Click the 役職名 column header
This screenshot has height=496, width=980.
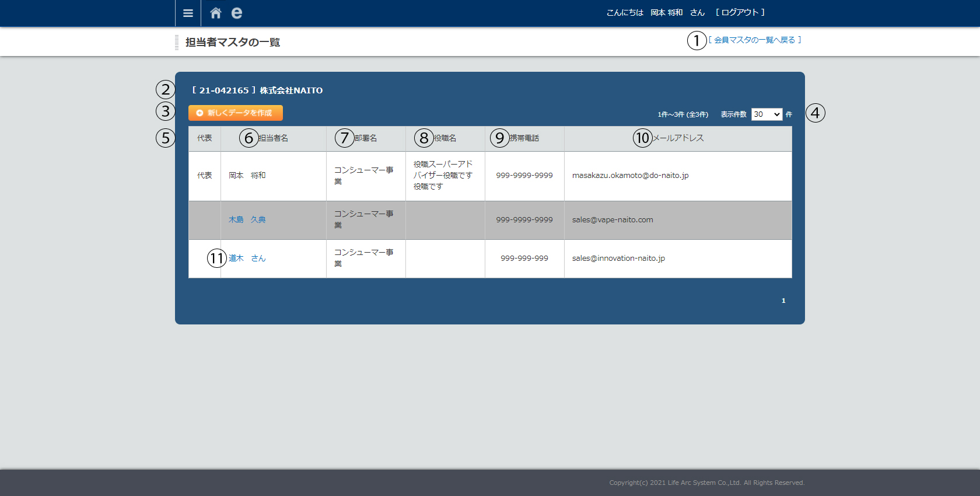[445, 138]
